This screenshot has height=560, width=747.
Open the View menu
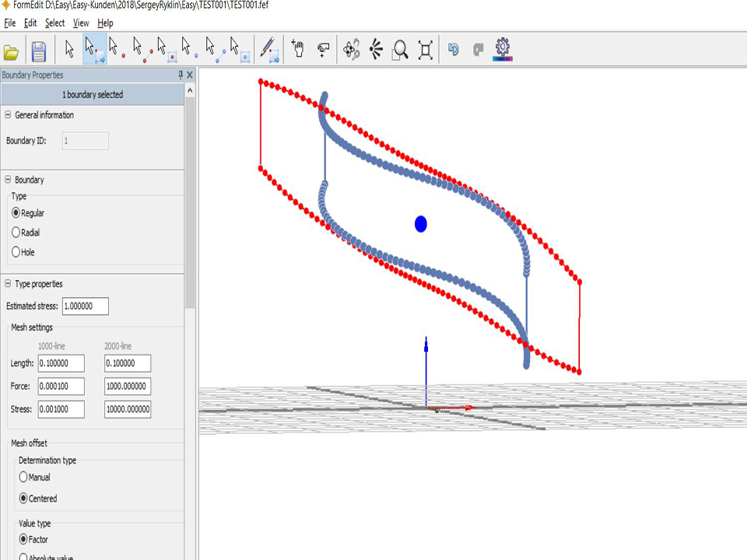[81, 23]
